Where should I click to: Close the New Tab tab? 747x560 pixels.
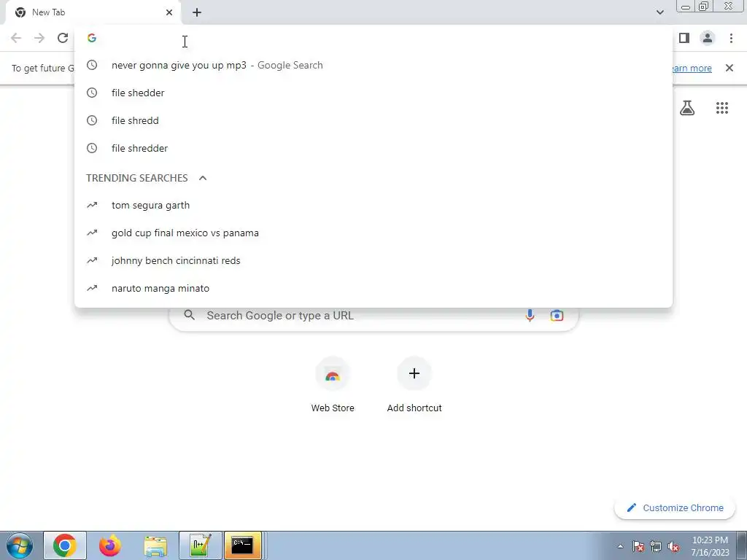point(169,12)
